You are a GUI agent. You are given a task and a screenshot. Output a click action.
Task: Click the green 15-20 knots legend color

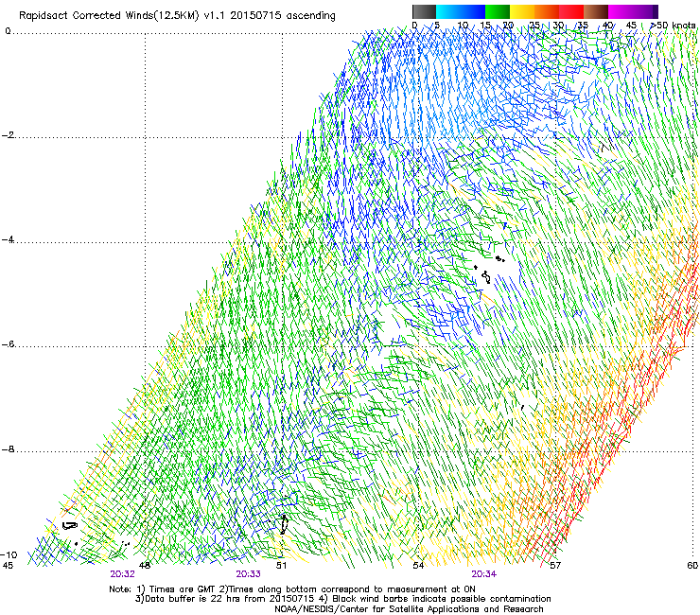[x=498, y=11]
